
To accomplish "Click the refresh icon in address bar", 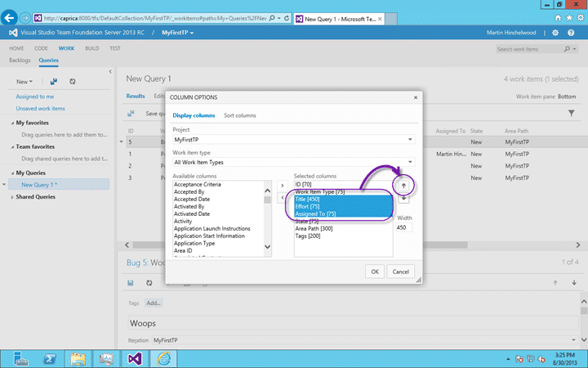I will tap(287, 18).
